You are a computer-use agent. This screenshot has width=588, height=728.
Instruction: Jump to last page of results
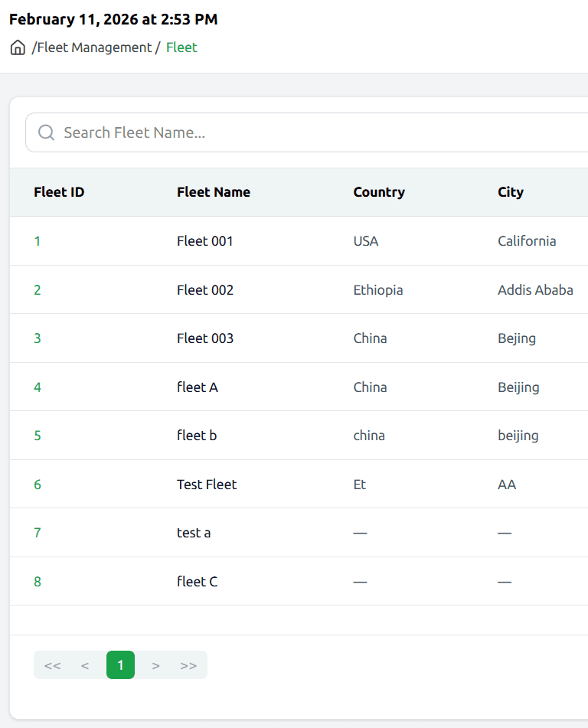coord(188,665)
